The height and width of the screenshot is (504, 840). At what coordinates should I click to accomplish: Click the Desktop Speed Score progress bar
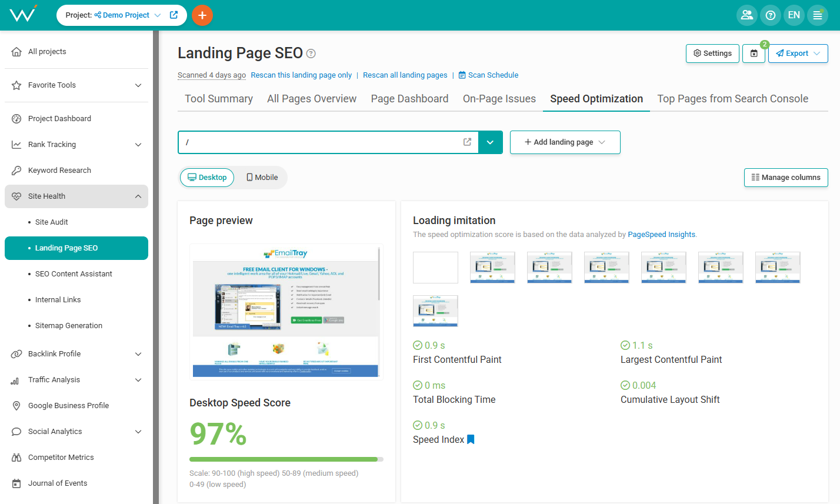[286, 459]
